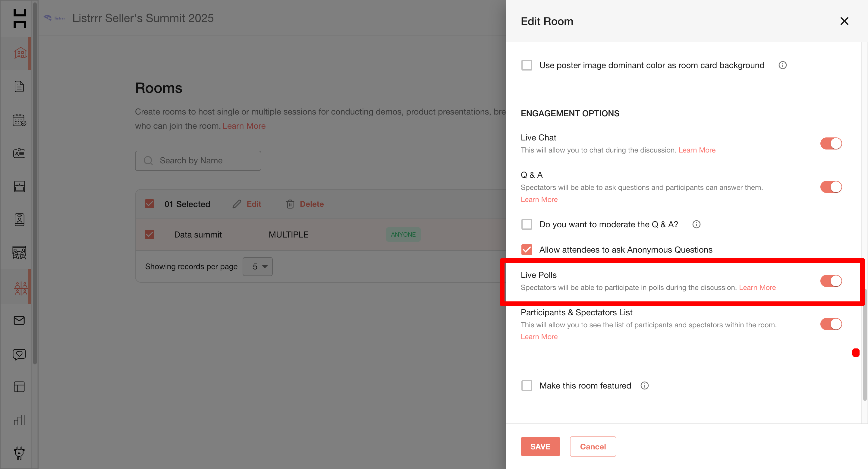The image size is (868, 469).
Task: Check Make this room featured checkbox
Action: coord(527,386)
